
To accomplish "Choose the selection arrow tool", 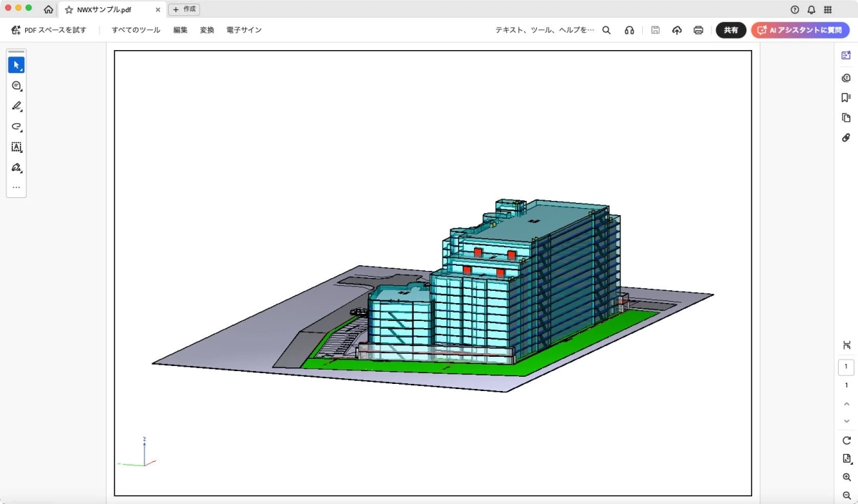I will pos(16,65).
